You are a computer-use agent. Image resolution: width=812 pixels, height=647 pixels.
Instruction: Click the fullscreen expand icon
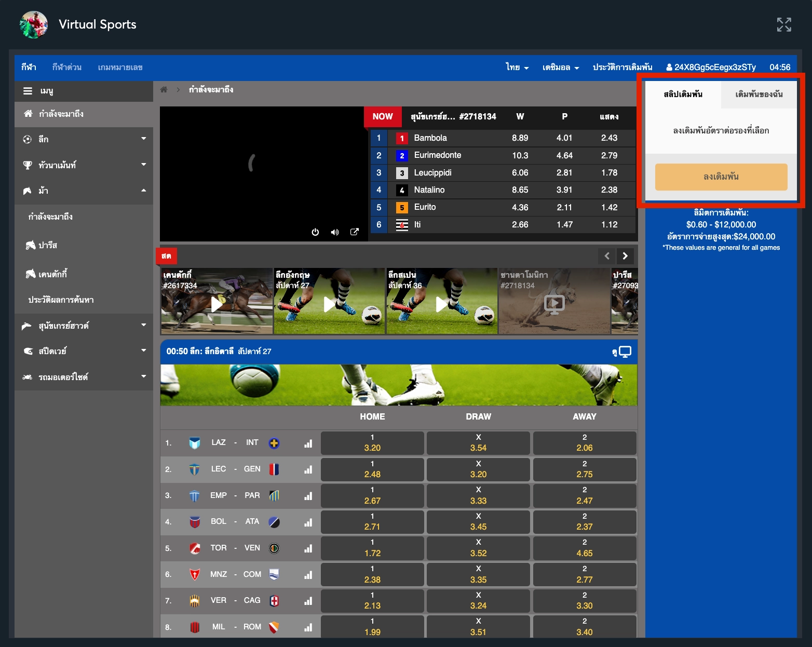click(783, 24)
